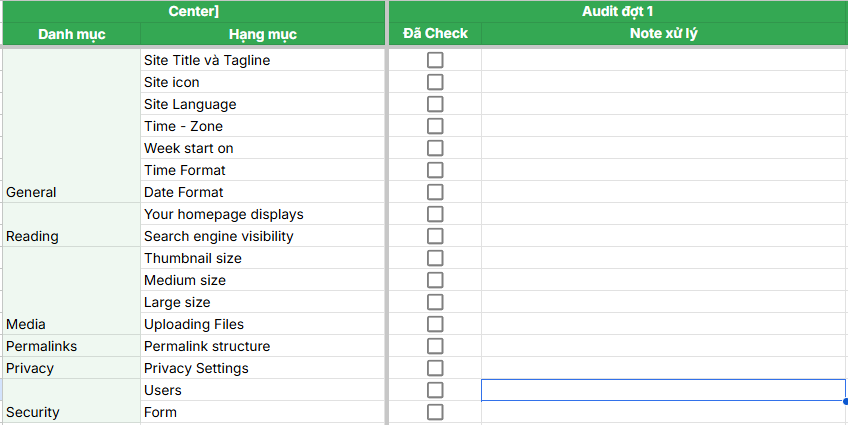The width and height of the screenshot is (848, 425).
Task: Tick Search engine visibility checkbox
Action: click(435, 236)
